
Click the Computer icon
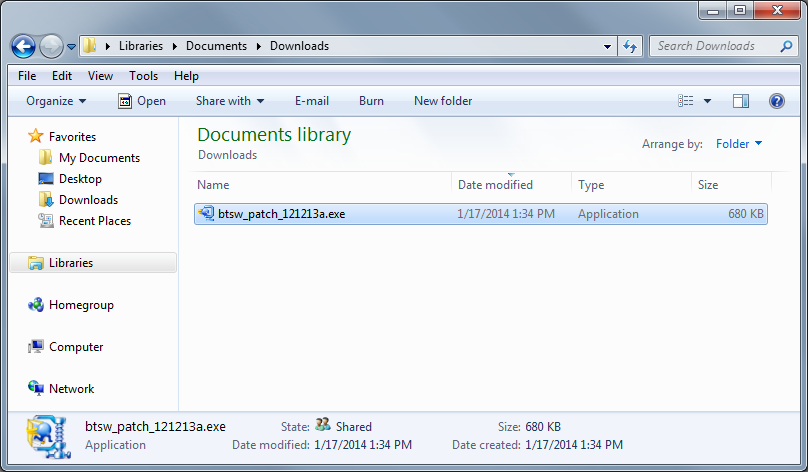36,346
